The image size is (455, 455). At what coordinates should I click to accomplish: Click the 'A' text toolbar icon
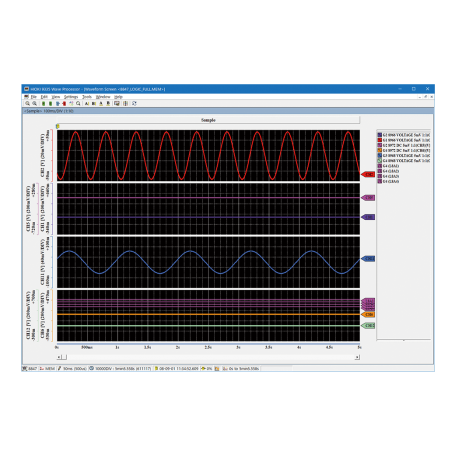(x=87, y=104)
